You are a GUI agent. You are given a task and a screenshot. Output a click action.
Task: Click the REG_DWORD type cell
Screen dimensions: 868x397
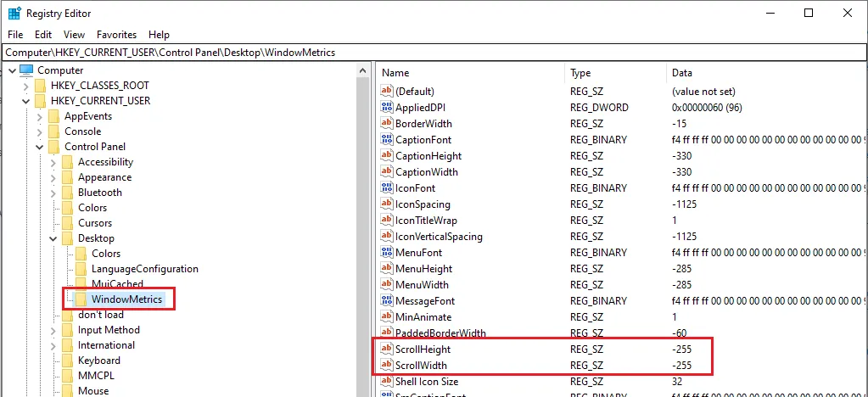[x=599, y=108]
